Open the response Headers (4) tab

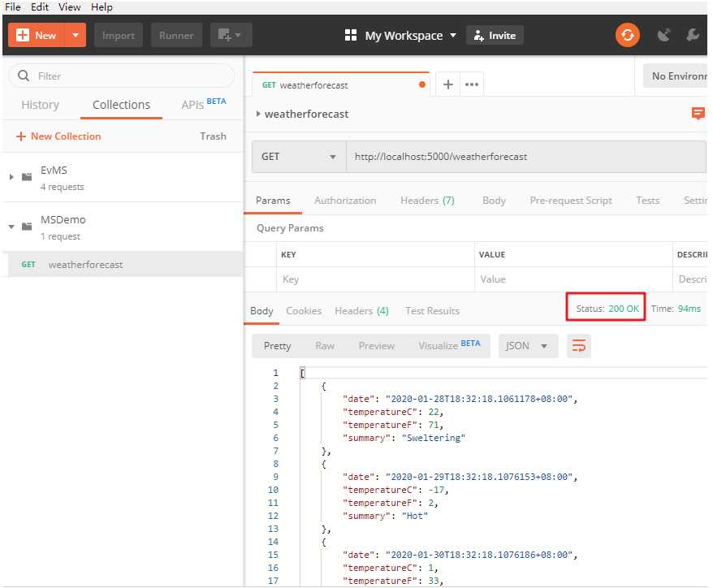click(x=361, y=311)
